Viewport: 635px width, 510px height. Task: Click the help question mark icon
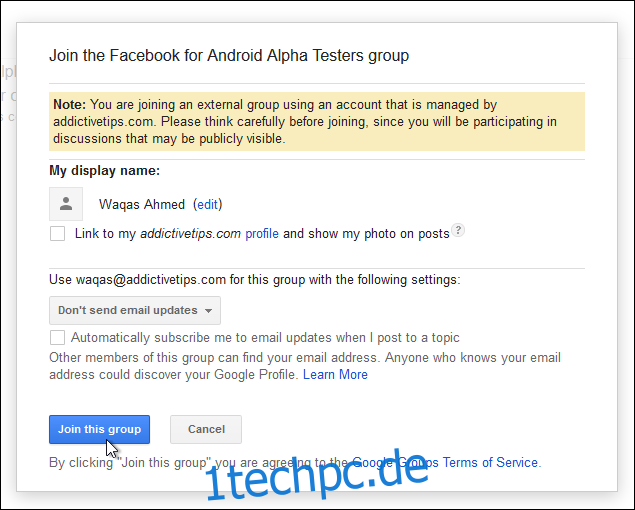pyautogui.click(x=458, y=230)
